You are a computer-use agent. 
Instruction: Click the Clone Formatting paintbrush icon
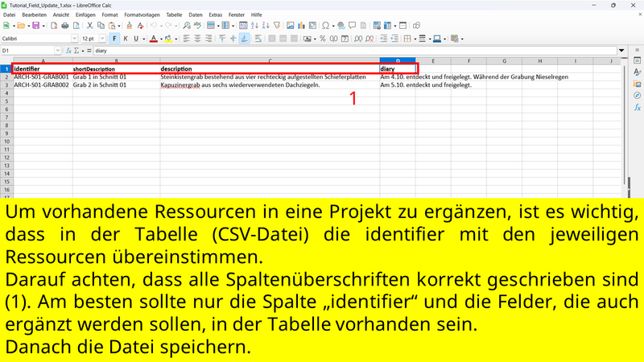tap(130, 26)
